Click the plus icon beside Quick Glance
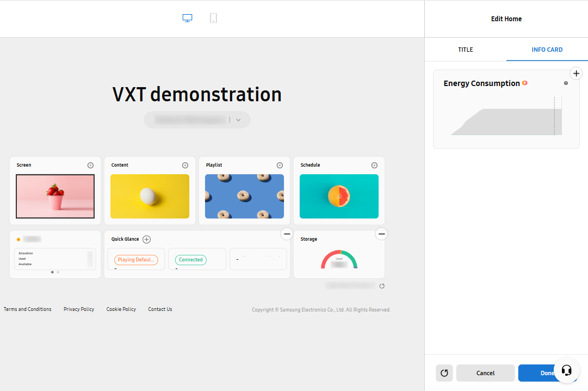Screen dimensions: 588x391 pyautogui.click(x=146, y=239)
